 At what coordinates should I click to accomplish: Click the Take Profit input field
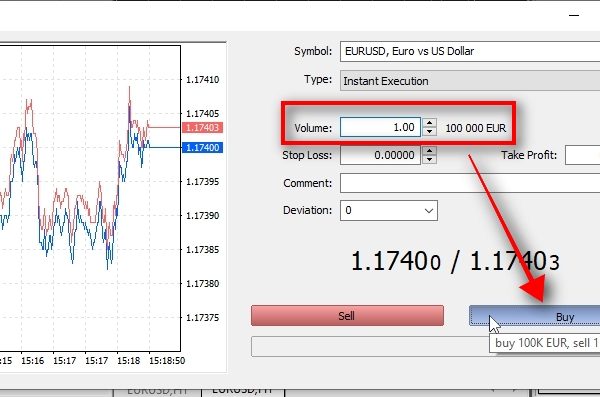coord(582,155)
